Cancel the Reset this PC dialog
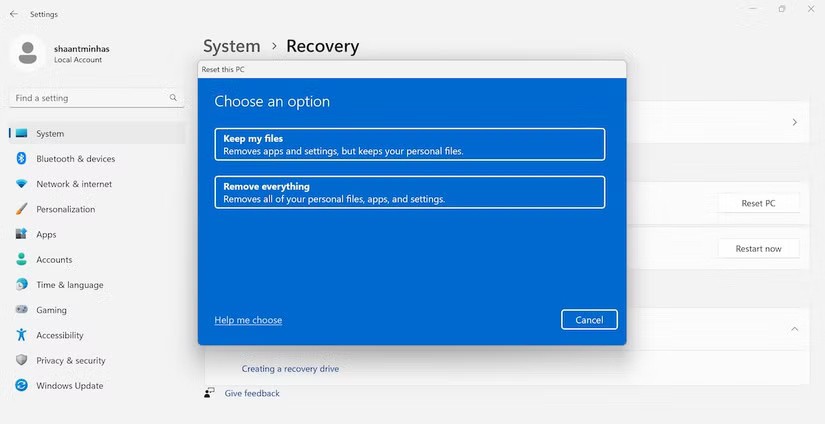Screen dimensions: 825x424 [589, 320]
